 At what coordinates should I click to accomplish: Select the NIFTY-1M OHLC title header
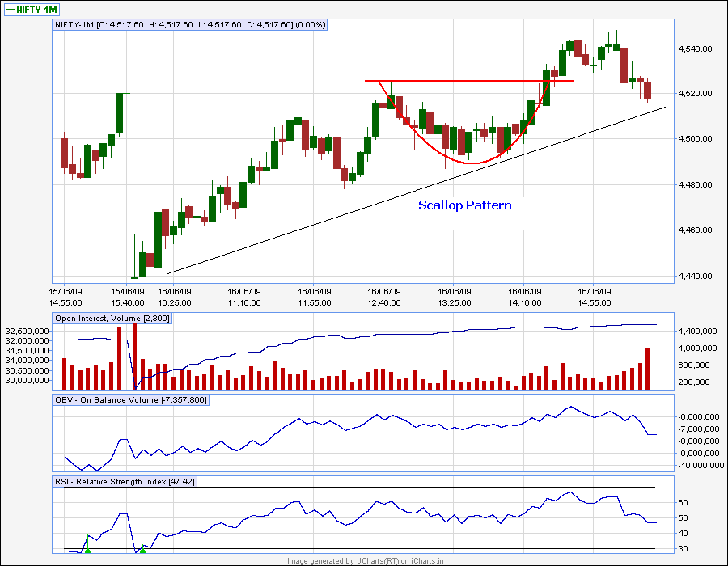coord(190,25)
